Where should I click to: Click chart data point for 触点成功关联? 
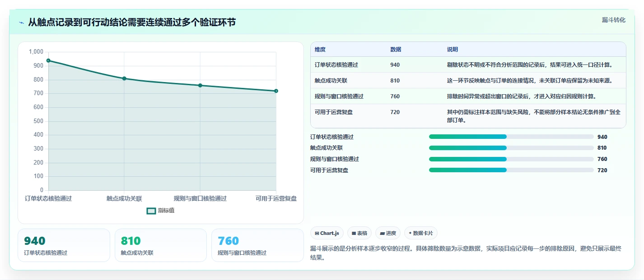click(x=124, y=78)
